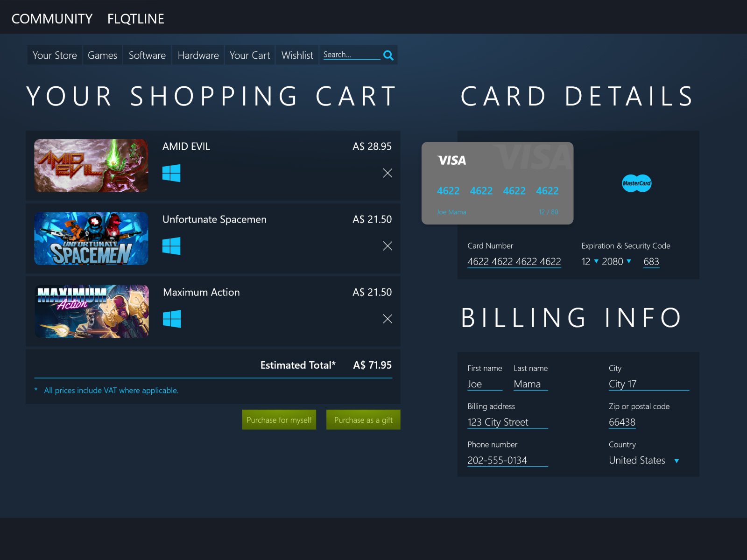The width and height of the screenshot is (747, 560).
Task: Click the Joe Mama name on card
Action: pos(451,212)
